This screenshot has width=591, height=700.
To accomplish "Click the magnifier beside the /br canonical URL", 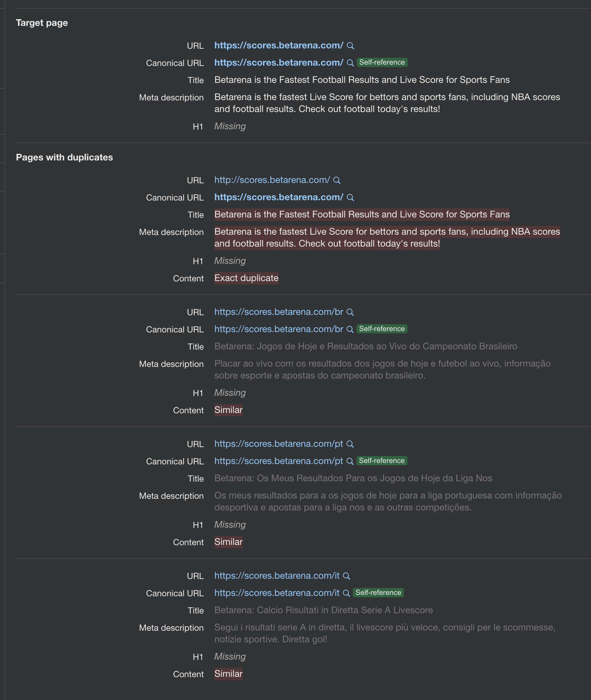I will 350,329.
